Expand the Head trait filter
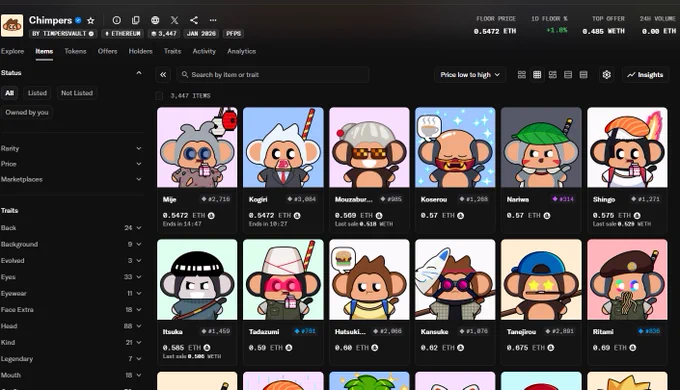The width and height of the screenshot is (680, 390). 72,326
